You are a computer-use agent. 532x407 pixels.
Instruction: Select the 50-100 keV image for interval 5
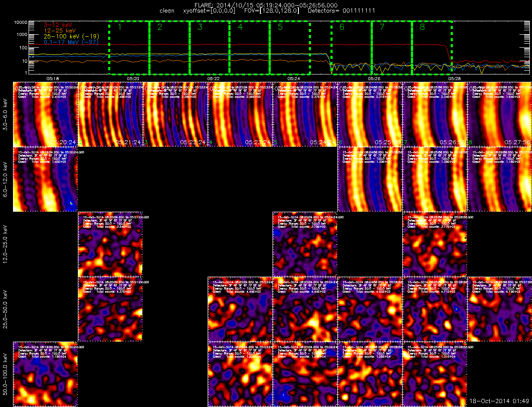pyautogui.click(x=305, y=374)
